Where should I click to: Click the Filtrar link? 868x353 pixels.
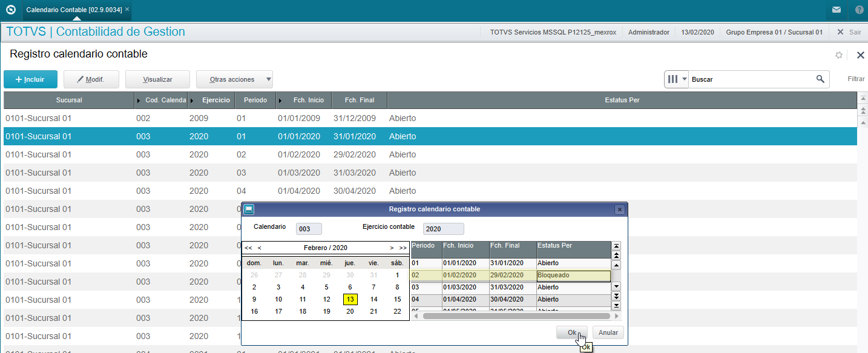coord(856,79)
